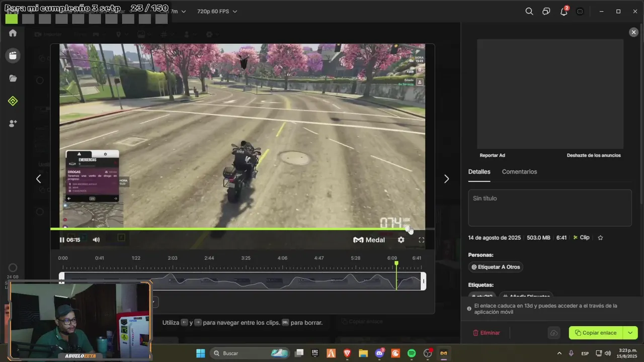Click the right trim handle of timeline
The width and height of the screenshot is (644, 362).
click(424, 281)
